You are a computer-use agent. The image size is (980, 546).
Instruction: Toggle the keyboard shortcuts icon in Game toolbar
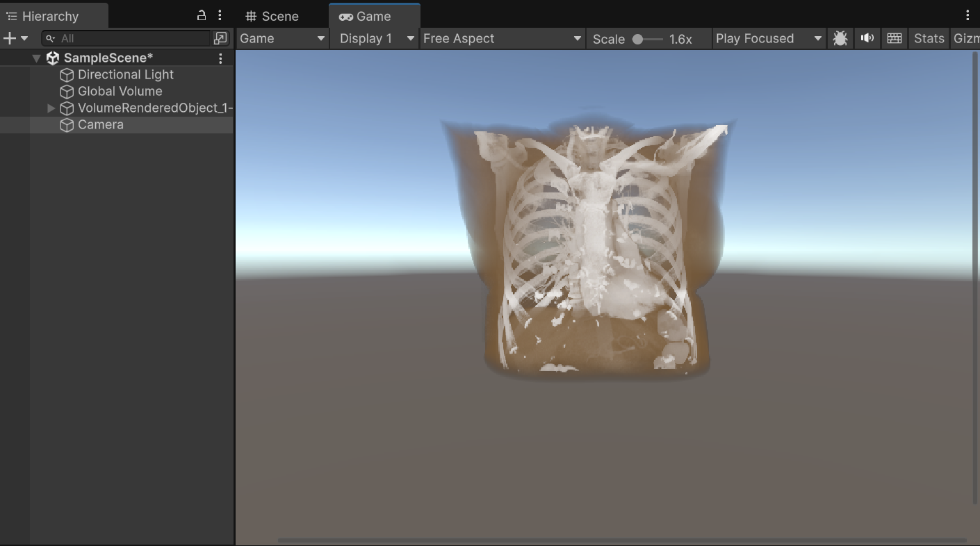pyautogui.click(x=895, y=39)
